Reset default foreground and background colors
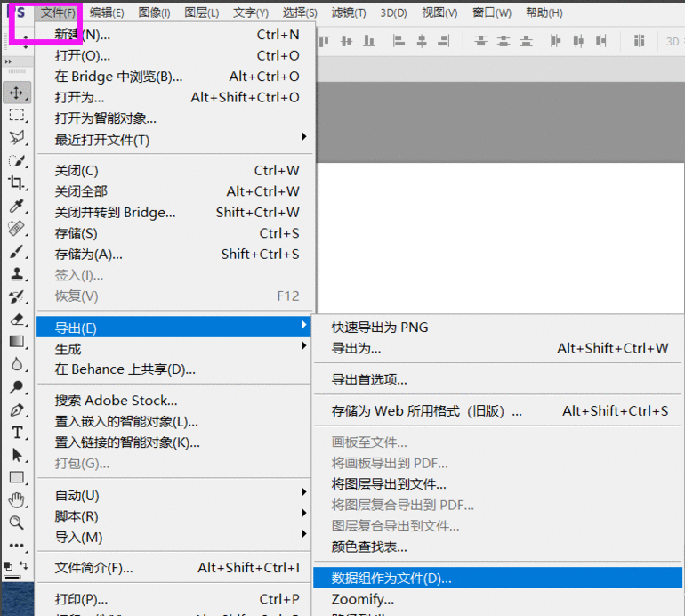Screen dimensions: 685x616 point(8,567)
